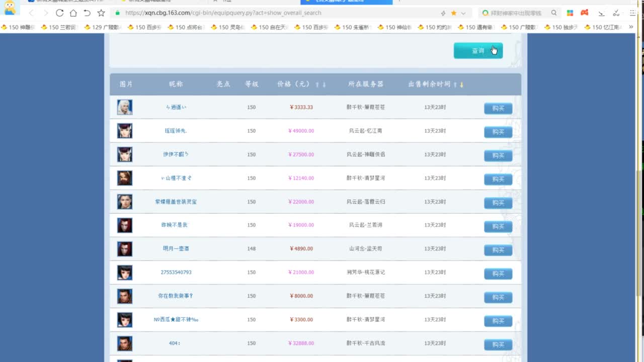The image size is (644, 362).
Task: Sort remaining sale time descending arrow
Action: (461, 85)
